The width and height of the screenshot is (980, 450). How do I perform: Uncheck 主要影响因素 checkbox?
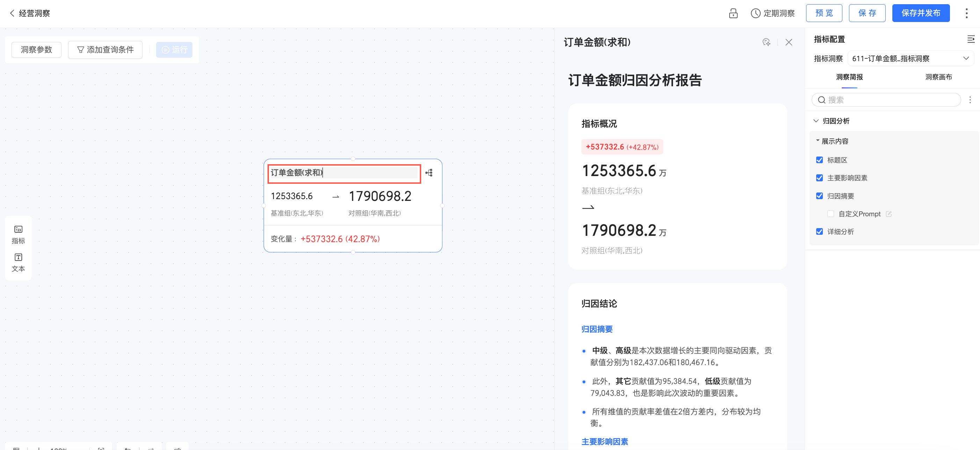coord(819,178)
